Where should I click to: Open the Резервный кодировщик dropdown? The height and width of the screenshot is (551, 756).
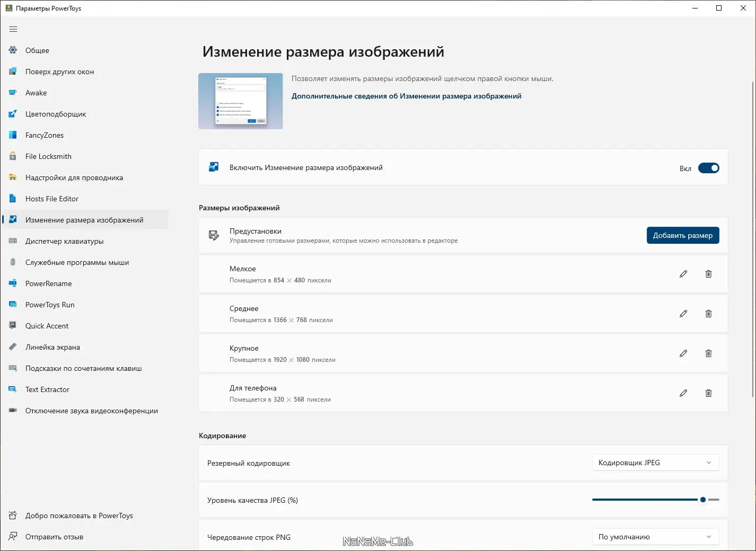(655, 463)
